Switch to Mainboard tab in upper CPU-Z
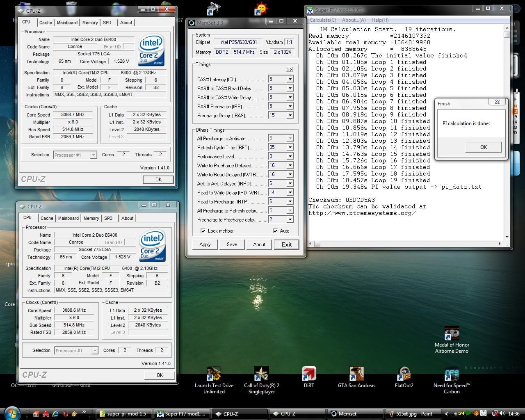Image resolution: width=525 pixels, height=420 pixels. pos(67,23)
